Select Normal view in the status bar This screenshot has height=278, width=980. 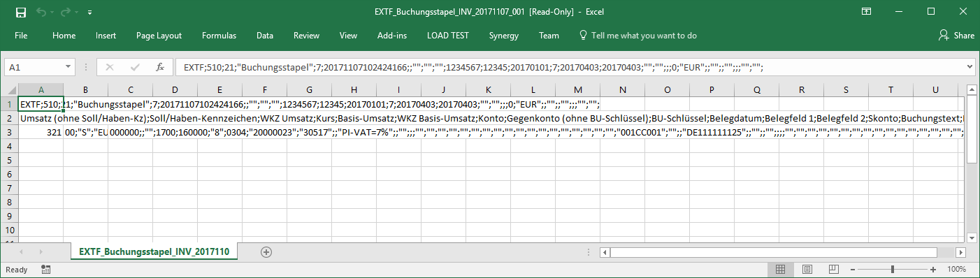coord(781,269)
